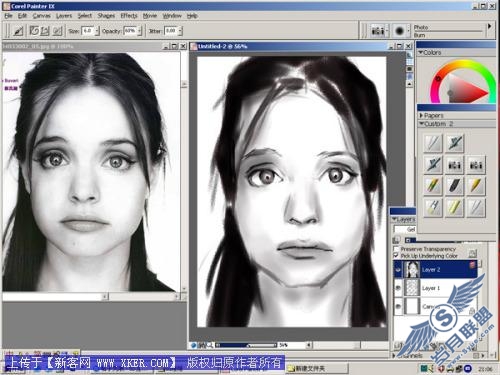Open the Canvas menu
The image size is (500, 375).
pos(42,16)
